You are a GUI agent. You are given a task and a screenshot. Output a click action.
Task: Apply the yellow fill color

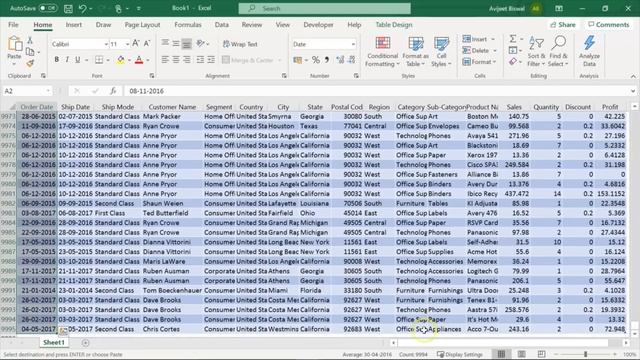[120, 60]
